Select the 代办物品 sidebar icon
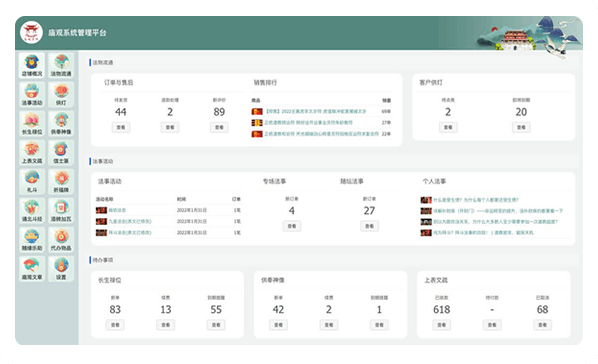The height and width of the screenshot is (364, 598). [x=61, y=240]
